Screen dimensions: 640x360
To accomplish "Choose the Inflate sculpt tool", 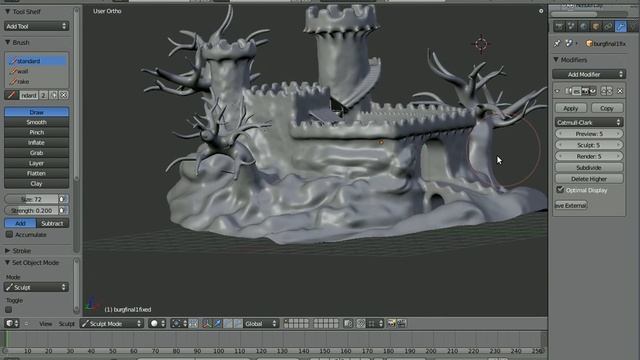I will click(x=36, y=142).
